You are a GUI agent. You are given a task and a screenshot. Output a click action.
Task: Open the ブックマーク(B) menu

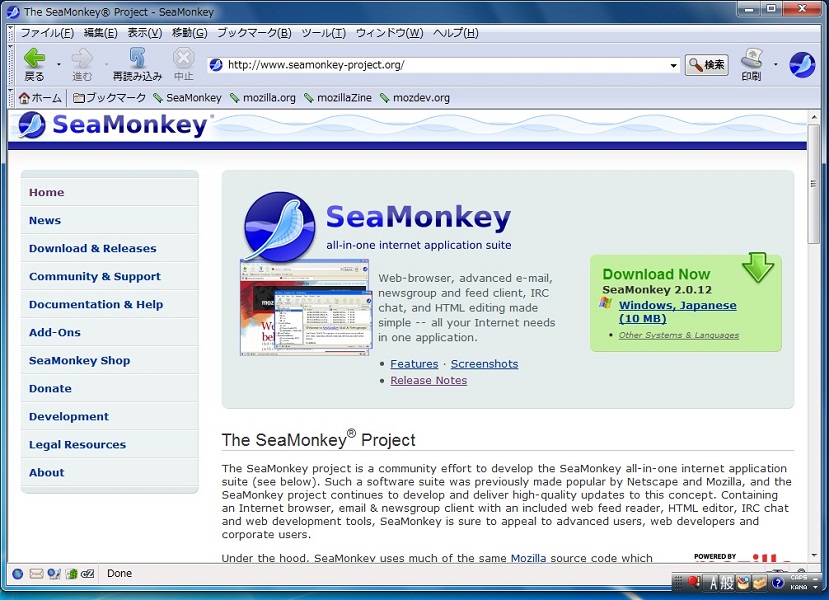click(x=254, y=33)
